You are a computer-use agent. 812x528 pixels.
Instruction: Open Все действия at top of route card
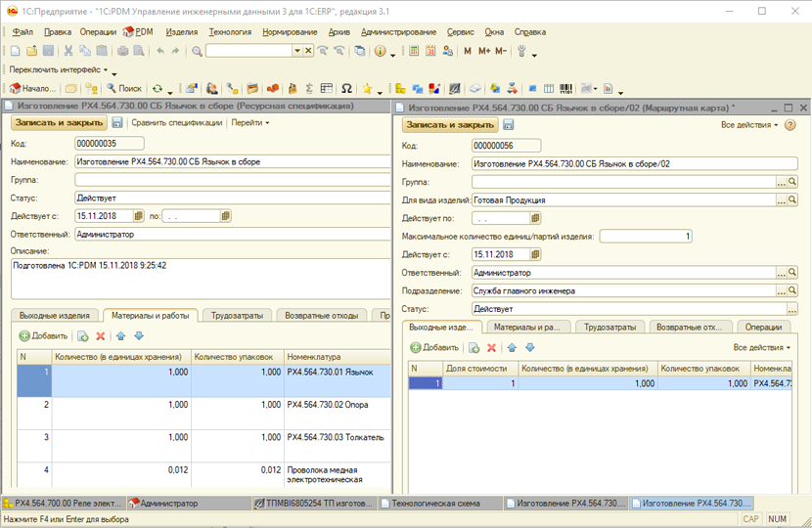click(x=749, y=125)
